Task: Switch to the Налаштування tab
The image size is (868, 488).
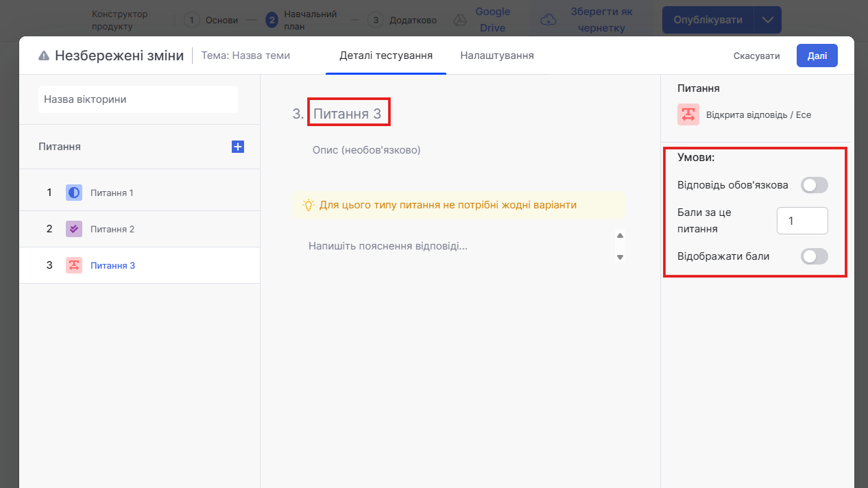Action: 496,56
